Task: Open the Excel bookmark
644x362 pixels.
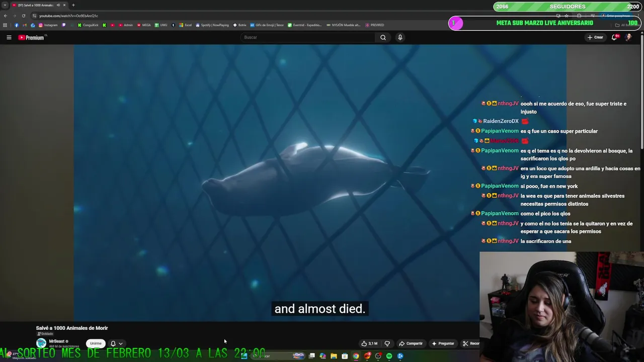Action: 185,25
